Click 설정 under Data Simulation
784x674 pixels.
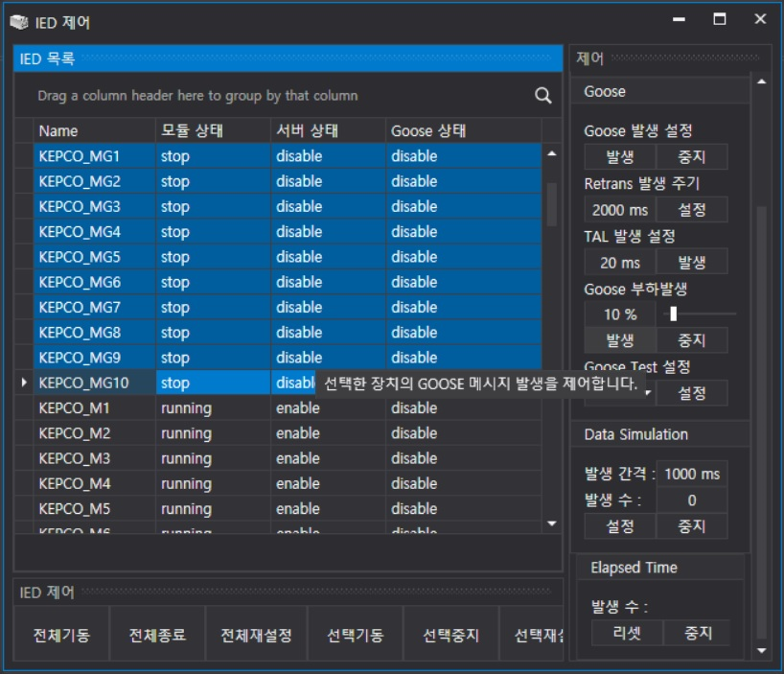[620, 526]
